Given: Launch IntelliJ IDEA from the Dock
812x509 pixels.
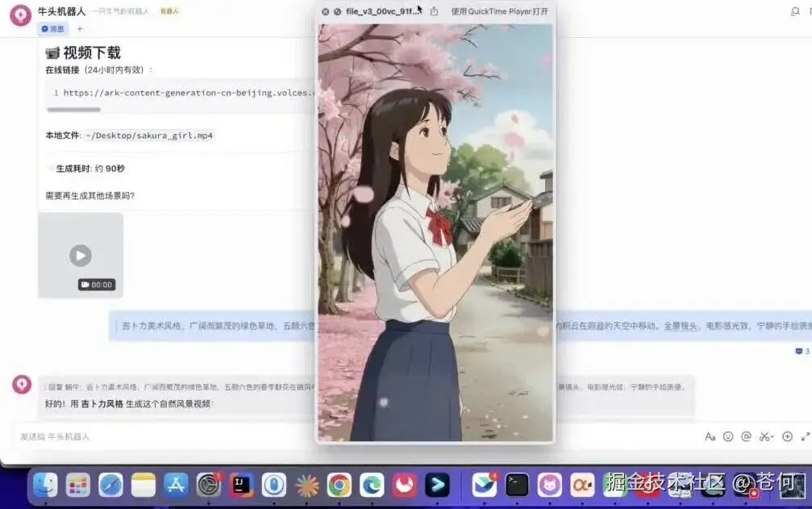Looking at the screenshot, I should pos(241,486).
